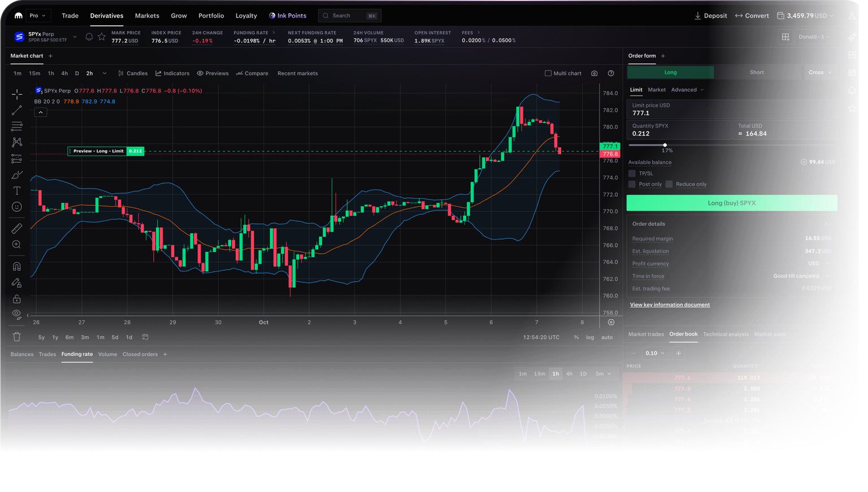Open chart settings gear near the time axis

611,322
